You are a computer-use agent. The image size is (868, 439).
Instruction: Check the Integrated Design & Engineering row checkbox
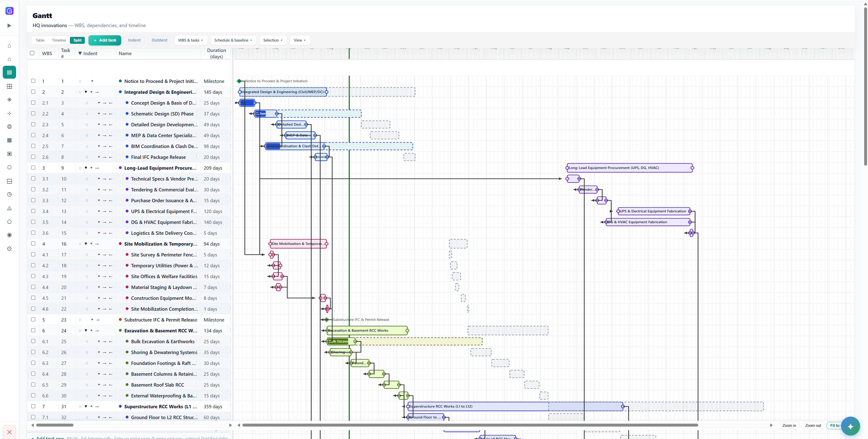(x=33, y=92)
